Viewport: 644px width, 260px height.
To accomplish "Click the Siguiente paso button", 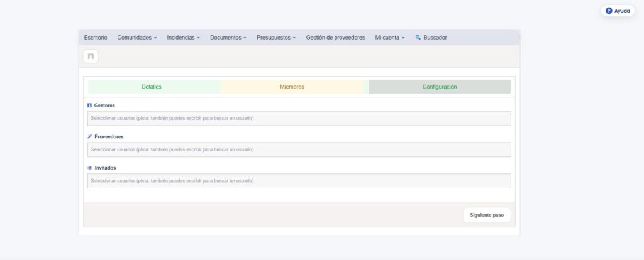I will (487, 215).
